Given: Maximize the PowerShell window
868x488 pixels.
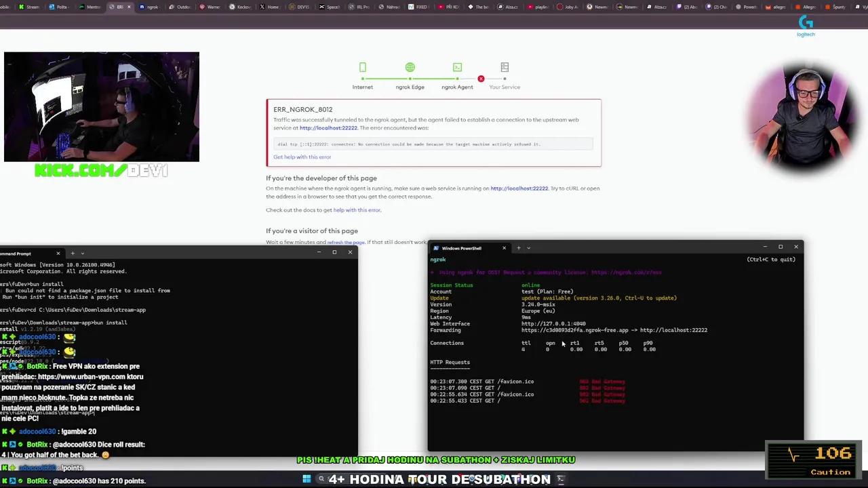Looking at the screenshot, I should point(781,247).
